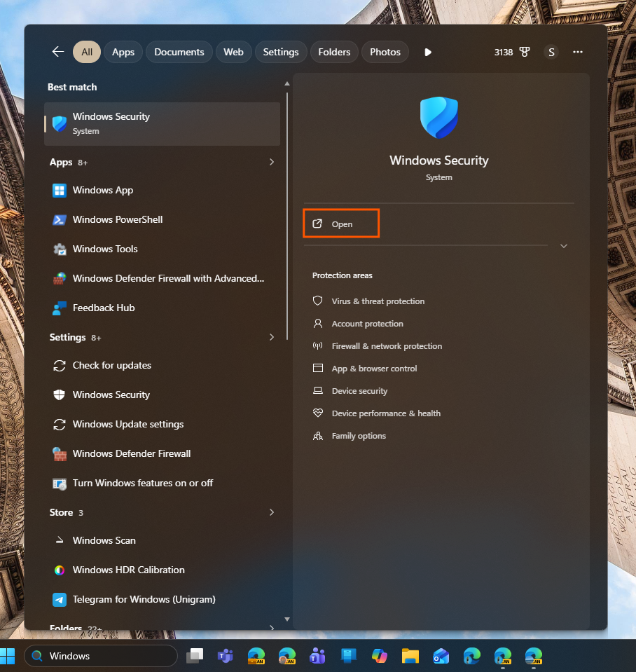Go back with the left arrow

(x=58, y=52)
